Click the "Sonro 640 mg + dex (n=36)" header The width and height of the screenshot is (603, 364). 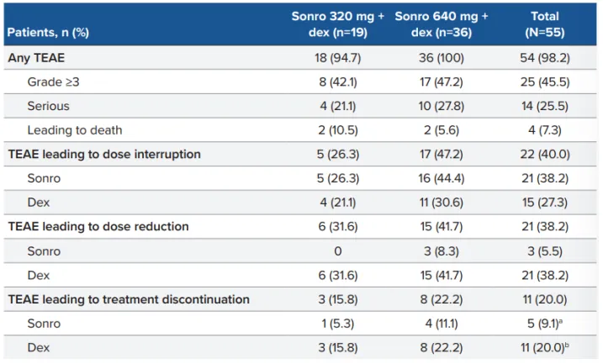(x=441, y=24)
